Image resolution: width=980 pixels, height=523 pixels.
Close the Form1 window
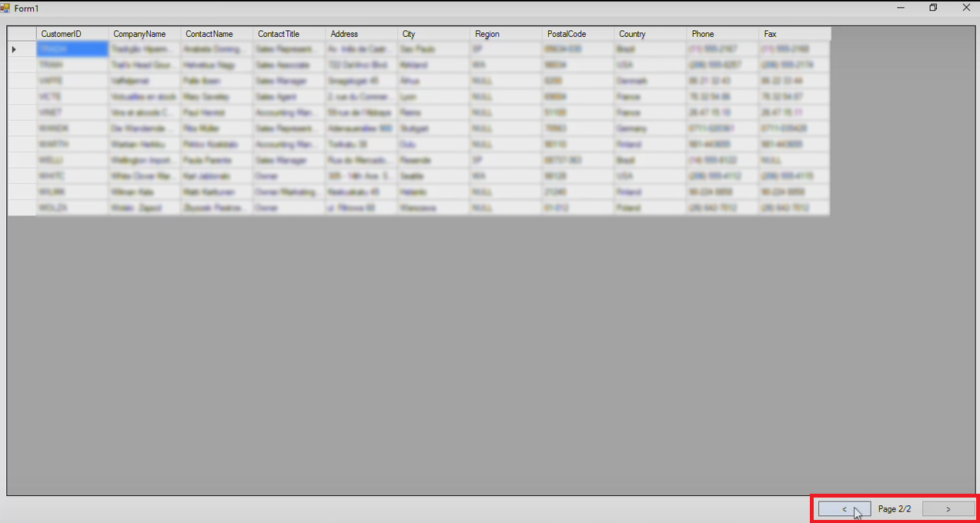[966, 8]
